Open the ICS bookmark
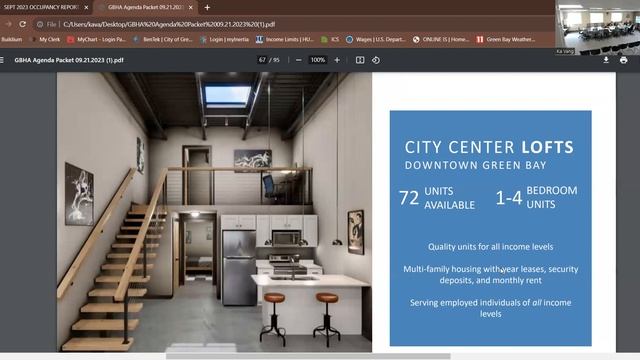Viewport: 640px width, 360px height. (x=330, y=40)
